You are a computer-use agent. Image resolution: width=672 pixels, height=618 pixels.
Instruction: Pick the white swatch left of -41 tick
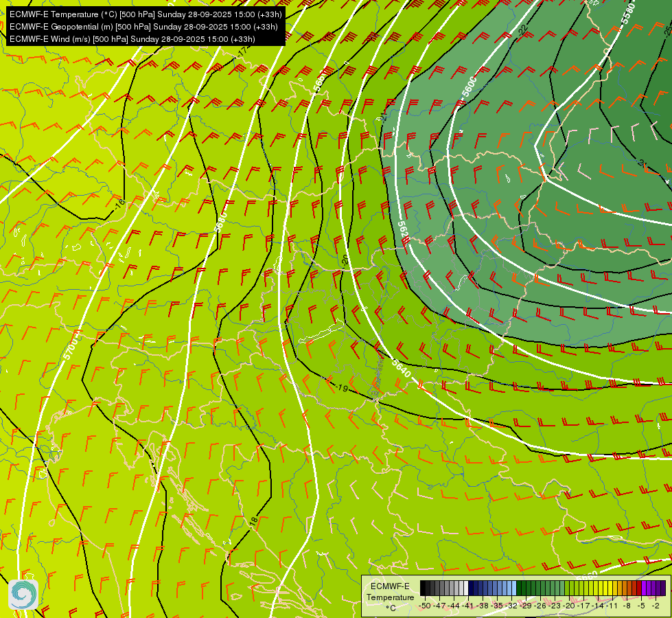click(x=466, y=588)
